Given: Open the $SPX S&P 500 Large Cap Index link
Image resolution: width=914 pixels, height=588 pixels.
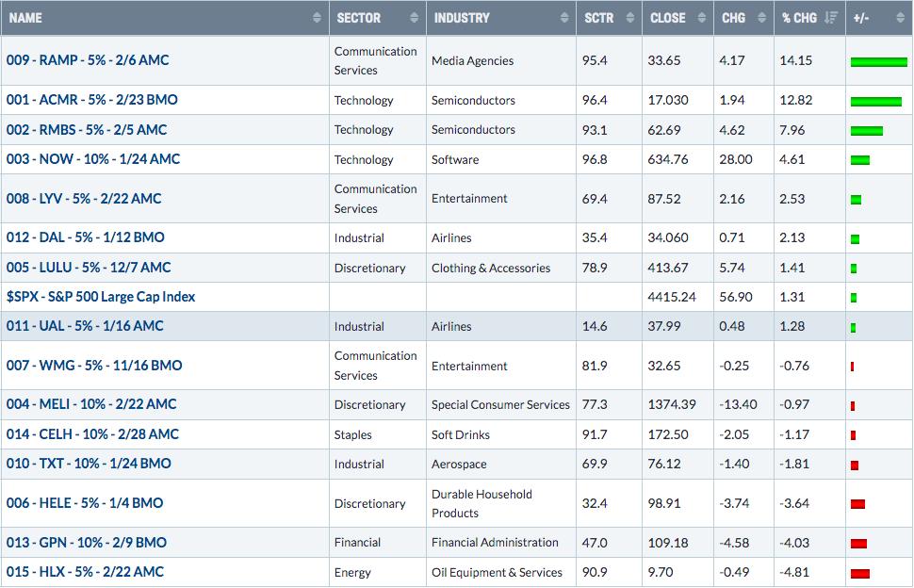Looking at the screenshot, I should tap(101, 297).
